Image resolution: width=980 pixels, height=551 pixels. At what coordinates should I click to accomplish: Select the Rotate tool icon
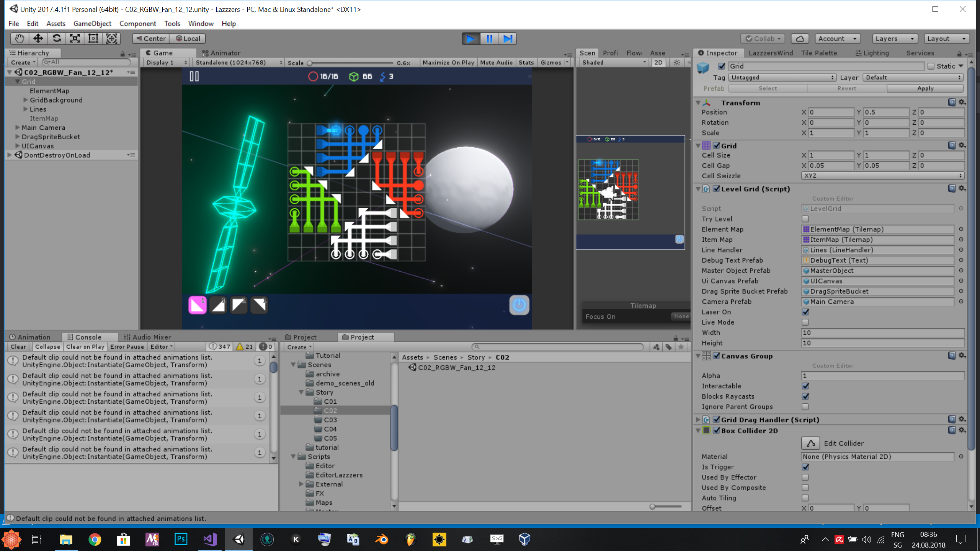click(57, 38)
